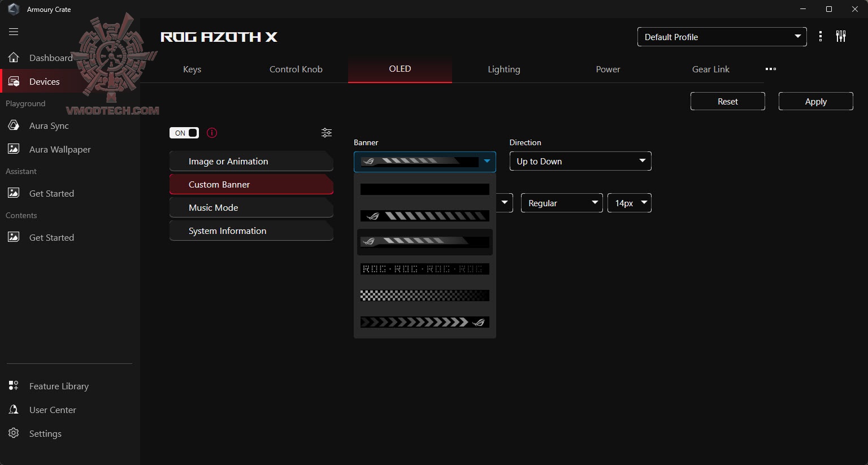Toggle the OLED display ON switch
The height and width of the screenshot is (465, 868).
click(184, 133)
